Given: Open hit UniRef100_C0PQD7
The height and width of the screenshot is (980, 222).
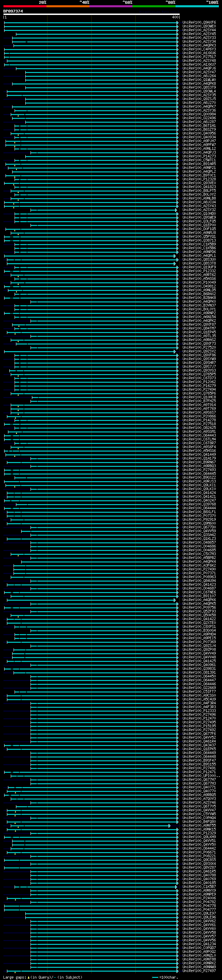Looking at the screenshot, I should click(x=199, y=947).
